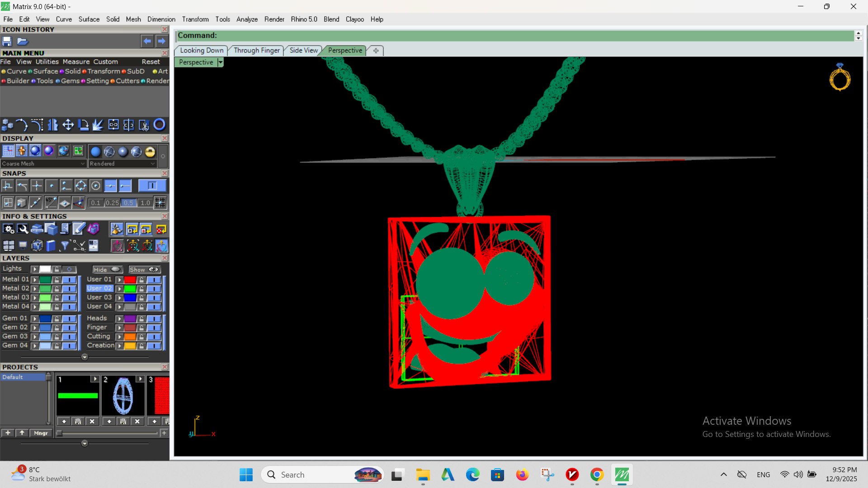Click the funnel filter icon
This screenshot has height=488, width=868.
(65, 246)
